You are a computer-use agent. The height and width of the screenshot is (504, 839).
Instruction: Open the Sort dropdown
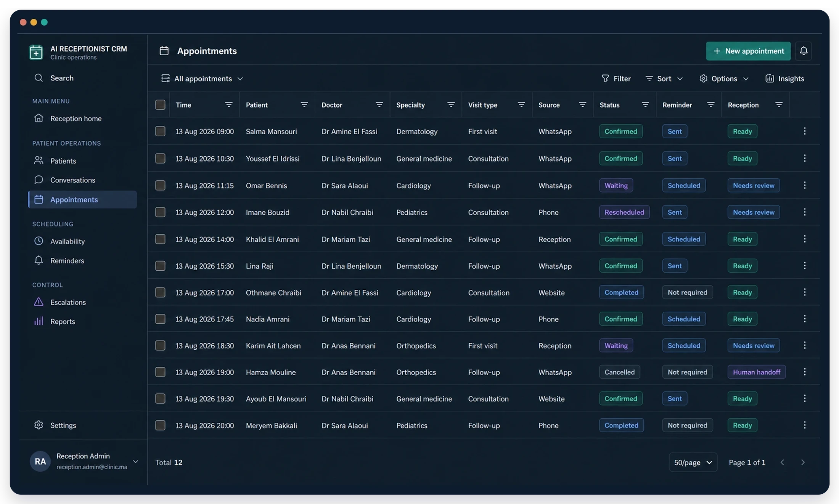click(x=664, y=79)
